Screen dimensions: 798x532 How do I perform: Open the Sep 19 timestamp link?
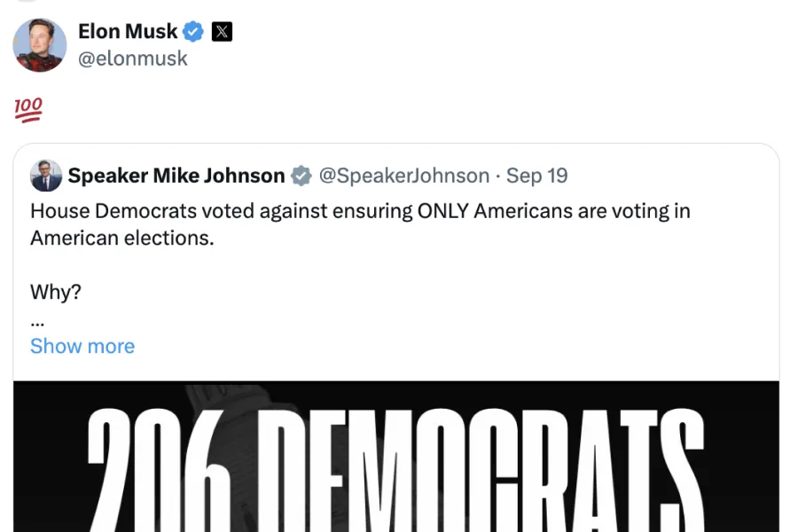(536, 176)
